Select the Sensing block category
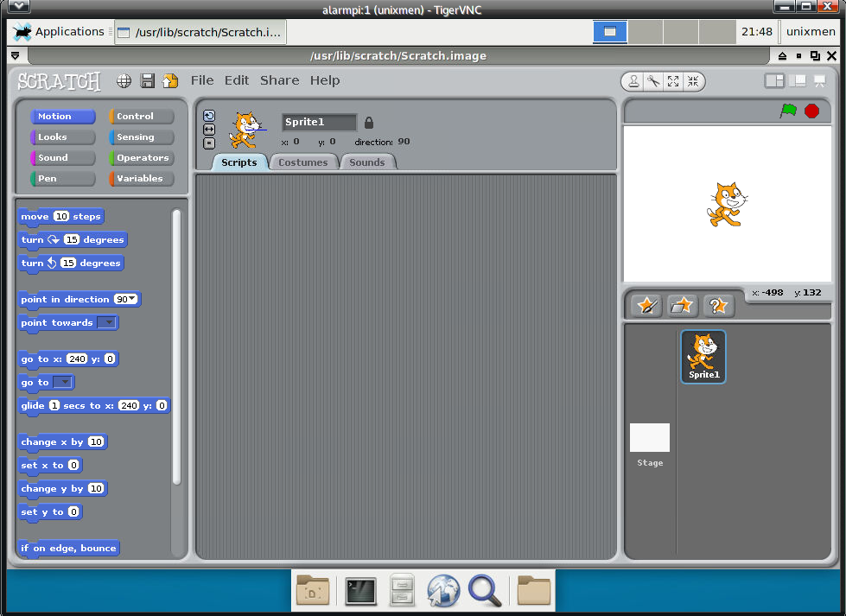The image size is (846, 616). [x=142, y=137]
